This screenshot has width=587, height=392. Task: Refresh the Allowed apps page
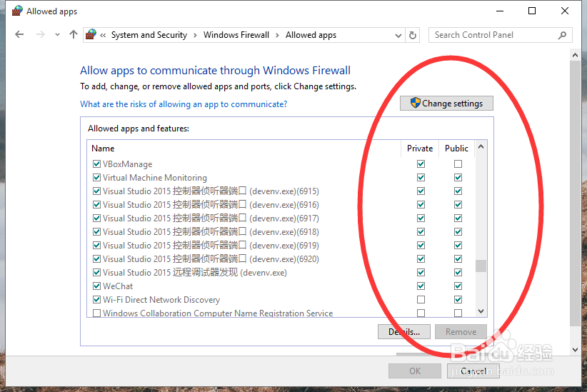click(x=413, y=35)
